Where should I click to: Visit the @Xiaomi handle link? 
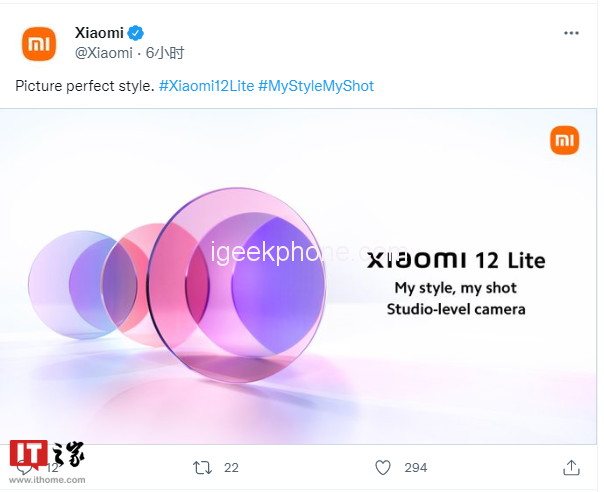104,52
